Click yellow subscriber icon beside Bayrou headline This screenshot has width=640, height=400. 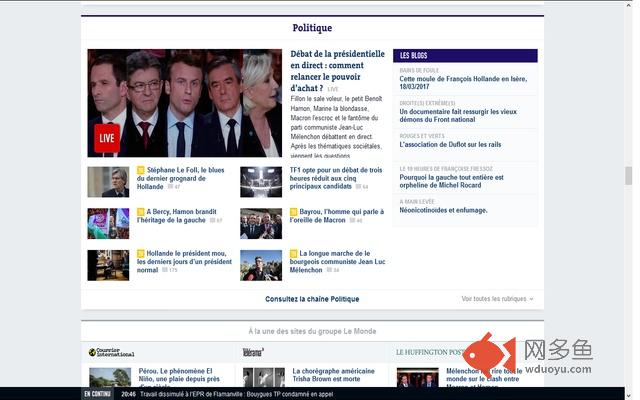293,211
